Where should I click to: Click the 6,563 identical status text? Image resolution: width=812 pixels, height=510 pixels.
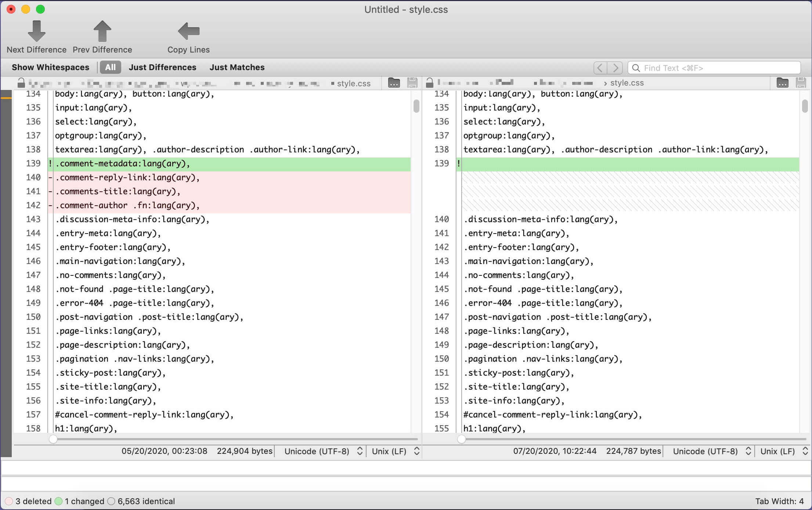[146, 501]
